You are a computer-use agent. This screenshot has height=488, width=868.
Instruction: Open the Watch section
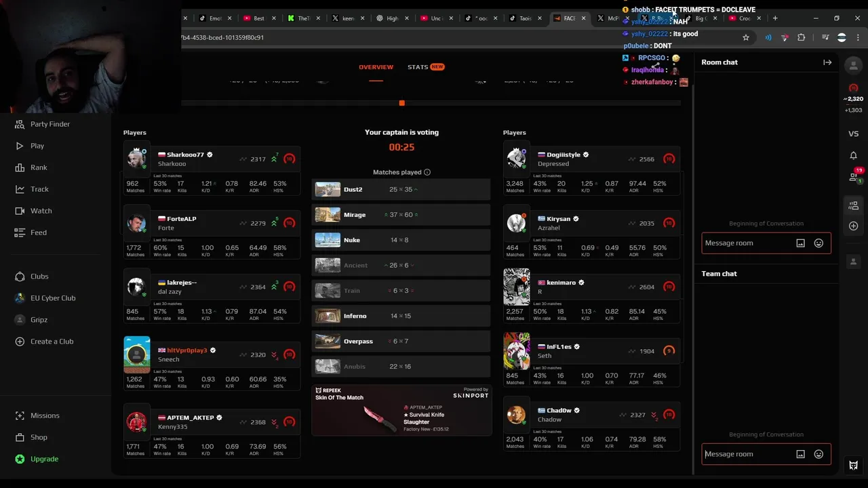pos(41,211)
